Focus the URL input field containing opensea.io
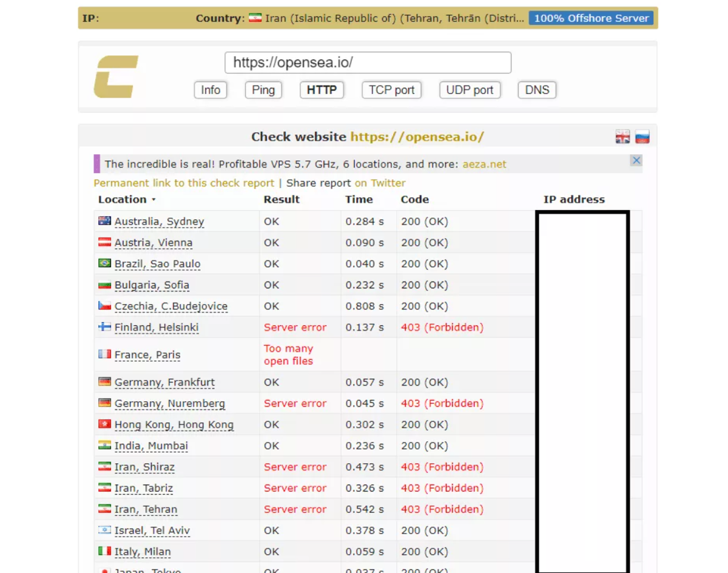Viewport: 728px width, 573px height. [x=368, y=63]
